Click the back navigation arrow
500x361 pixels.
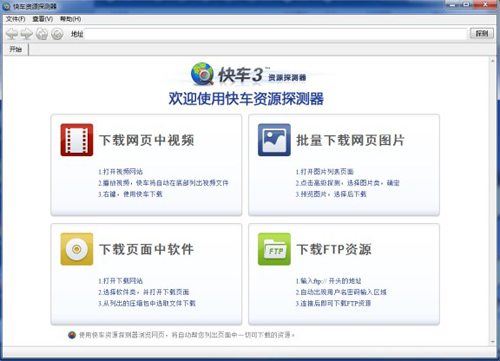click(x=12, y=34)
